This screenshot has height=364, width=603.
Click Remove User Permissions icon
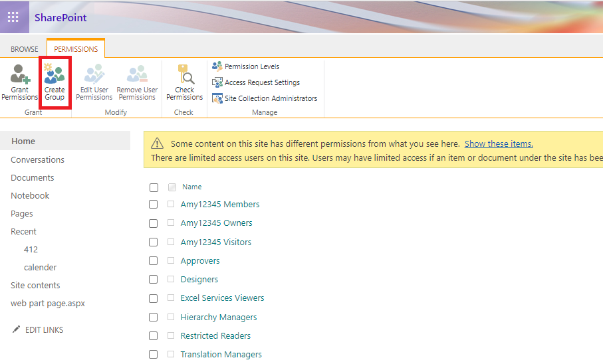click(138, 74)
